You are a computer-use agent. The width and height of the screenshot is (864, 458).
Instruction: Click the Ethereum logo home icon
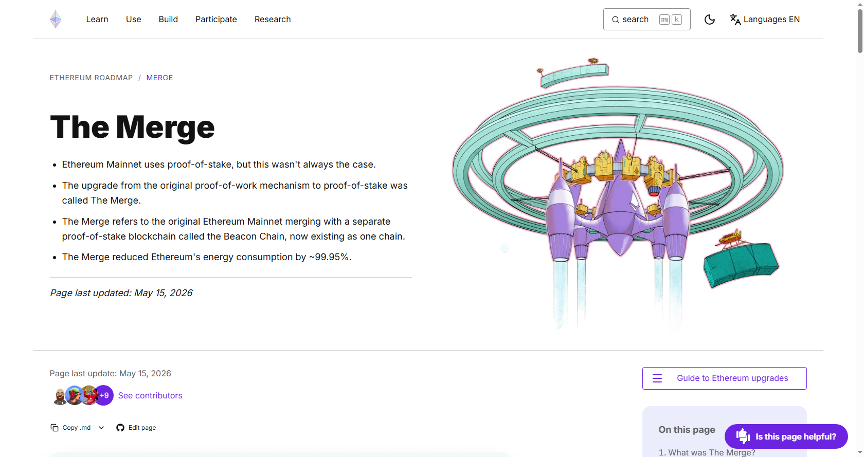(x=56, y=19)
